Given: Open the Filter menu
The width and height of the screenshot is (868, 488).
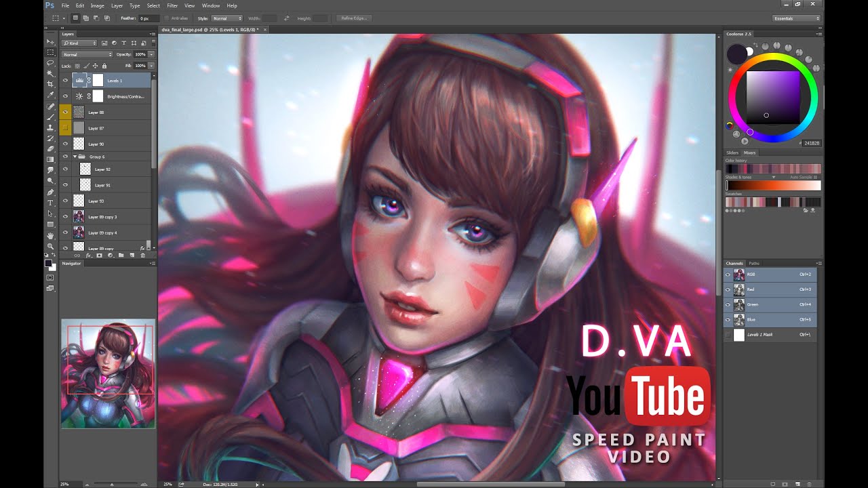Looking at the screenshot, I should [x=172, y=5].
